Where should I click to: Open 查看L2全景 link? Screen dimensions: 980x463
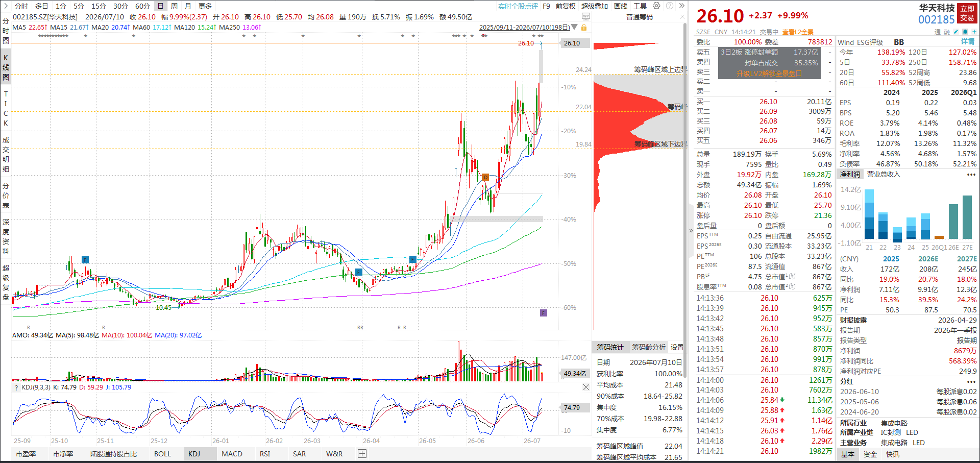798,32
